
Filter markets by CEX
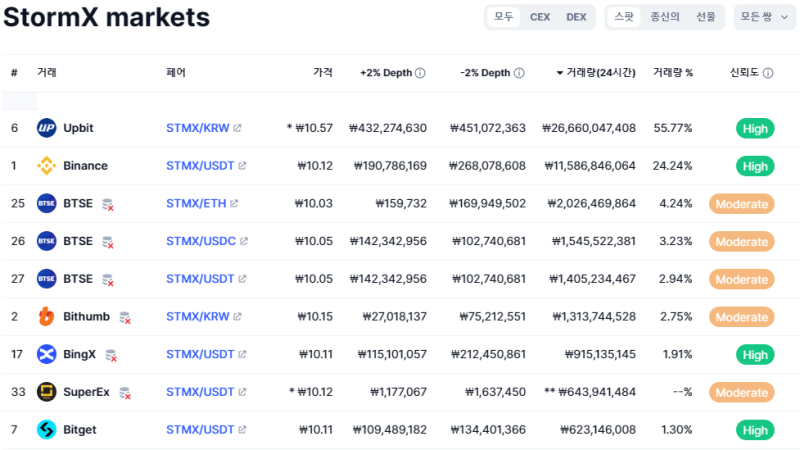(x=540, y=17)
